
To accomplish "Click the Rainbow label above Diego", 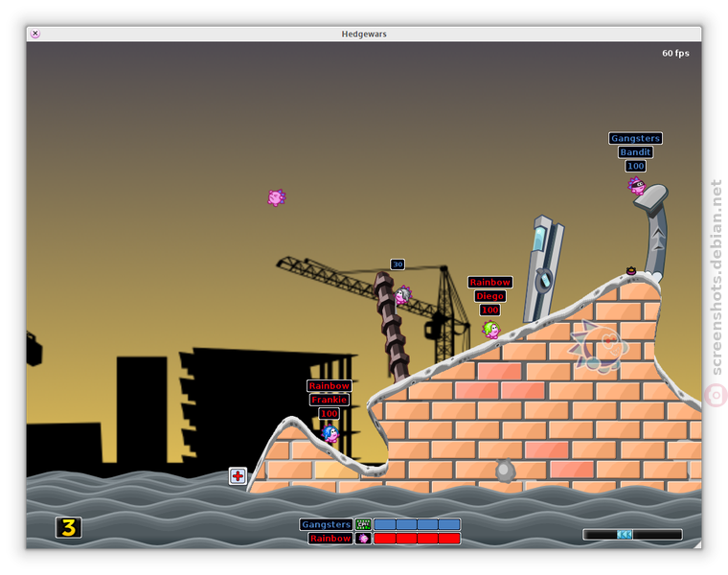I will coord(490,283).
